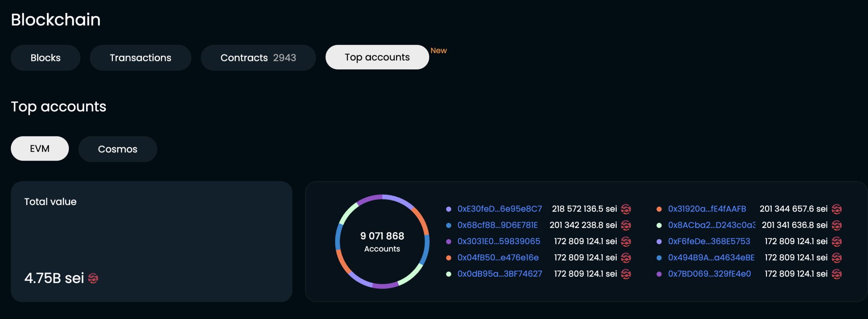
Task: Click the sei icon next to 4.75B total value
Action: coord(93,278)
